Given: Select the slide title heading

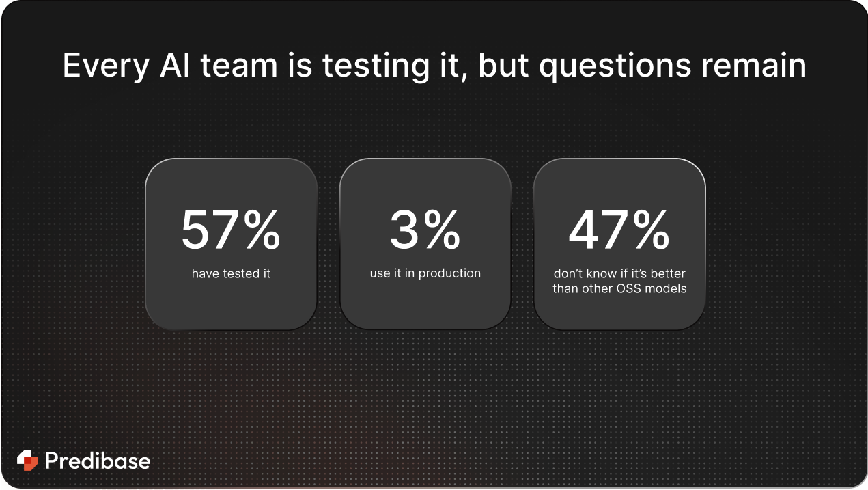Looking at the screenshot, I should [x=434, y=66].
